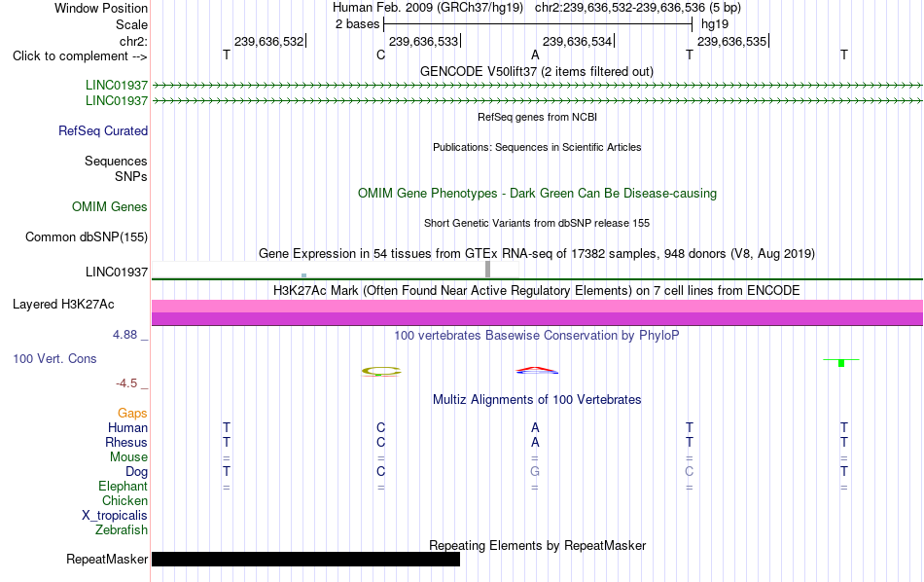
Task: Click the OMIM Gene Phenotypes track title
Action: [538, 194]
